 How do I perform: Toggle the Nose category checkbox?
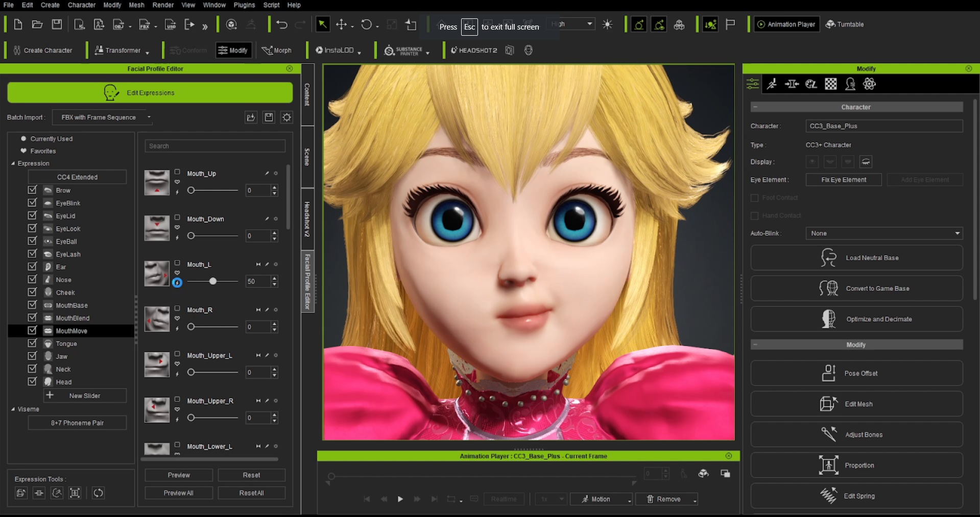(x=32, y=279)
